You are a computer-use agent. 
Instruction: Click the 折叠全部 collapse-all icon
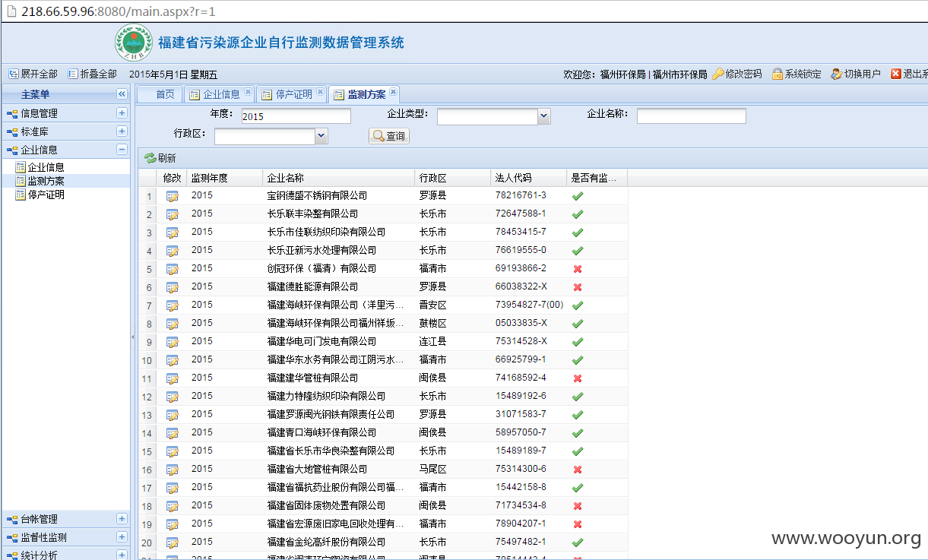click(73, 74)
